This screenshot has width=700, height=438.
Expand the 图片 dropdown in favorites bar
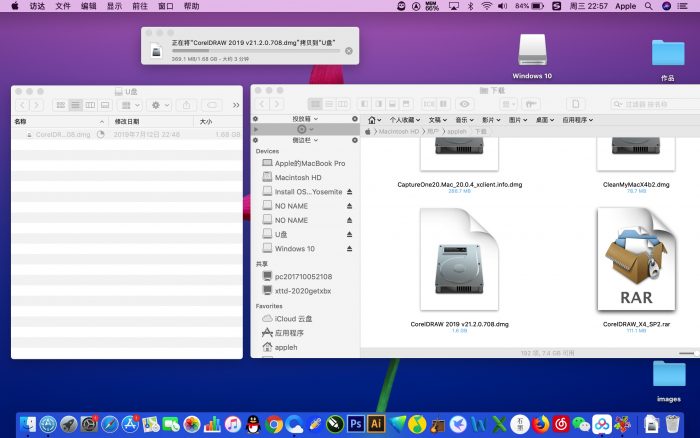pyautogui.click(x=516, y=119)
